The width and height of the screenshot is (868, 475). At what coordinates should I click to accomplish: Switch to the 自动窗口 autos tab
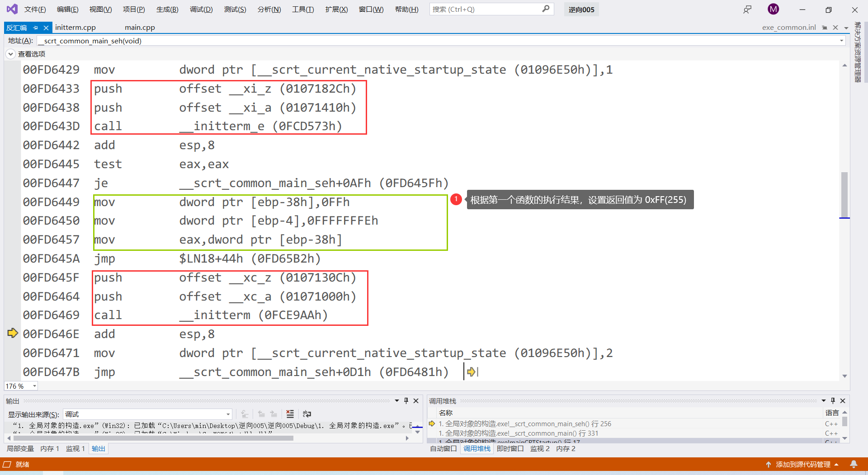tap(443, 448)
